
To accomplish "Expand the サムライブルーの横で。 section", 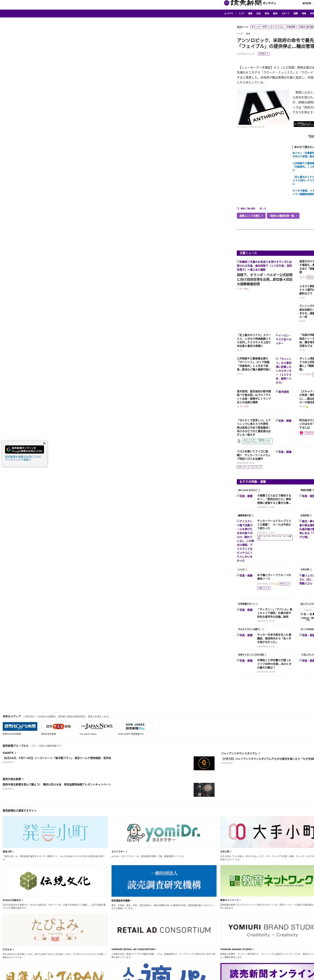I will (x=251, y=629).
